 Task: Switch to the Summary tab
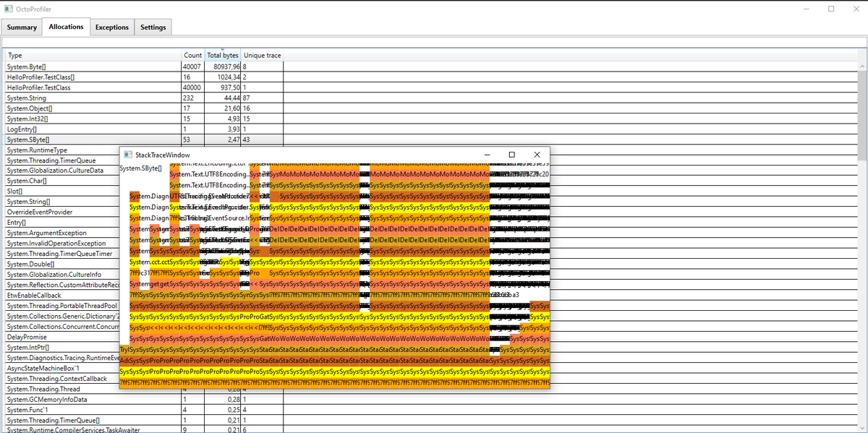click(x=22, y=27)
